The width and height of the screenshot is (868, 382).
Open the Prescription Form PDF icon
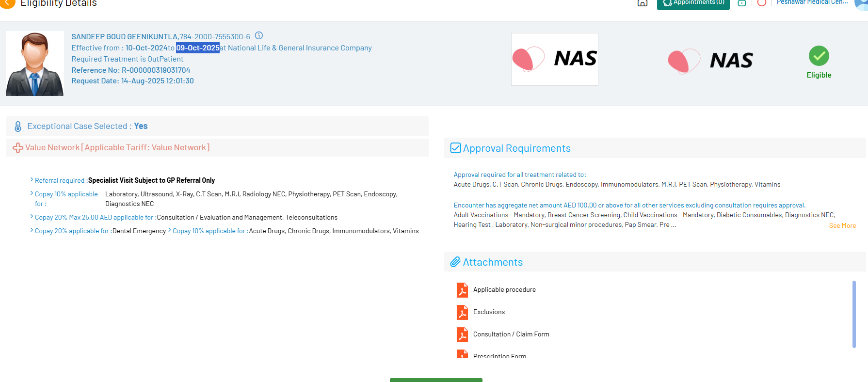pyautogui.click(x=462, y=354)
